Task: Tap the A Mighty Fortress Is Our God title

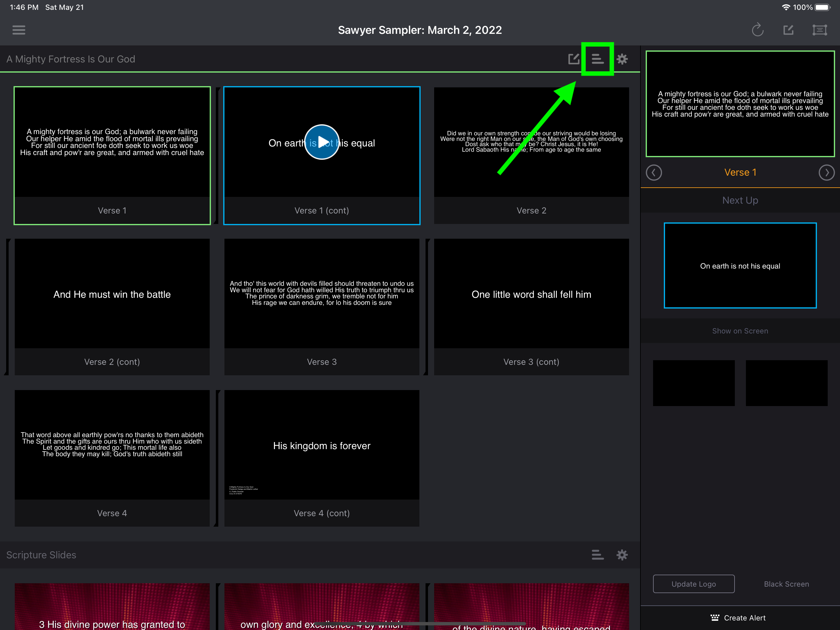Action: tap(71, 59)
